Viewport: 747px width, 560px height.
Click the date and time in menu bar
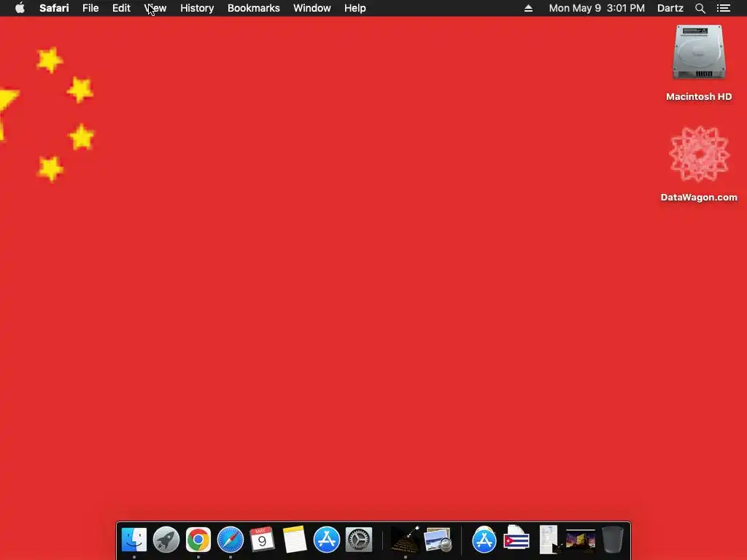coord(597,8)
